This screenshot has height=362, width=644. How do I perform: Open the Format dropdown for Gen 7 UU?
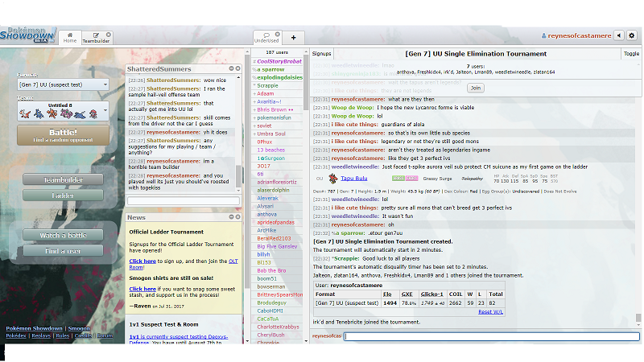[63, 84]
